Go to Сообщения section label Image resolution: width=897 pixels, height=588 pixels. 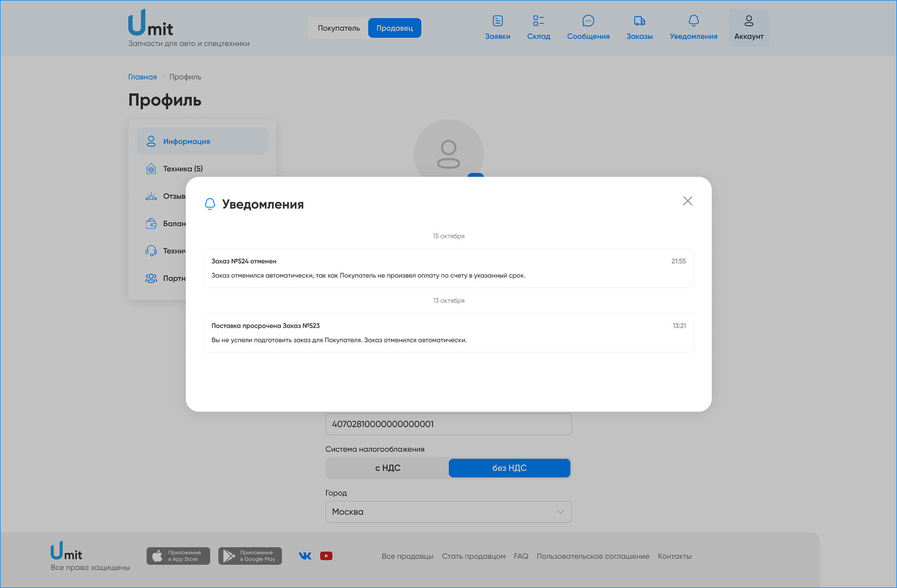click(x=588, y=36)
